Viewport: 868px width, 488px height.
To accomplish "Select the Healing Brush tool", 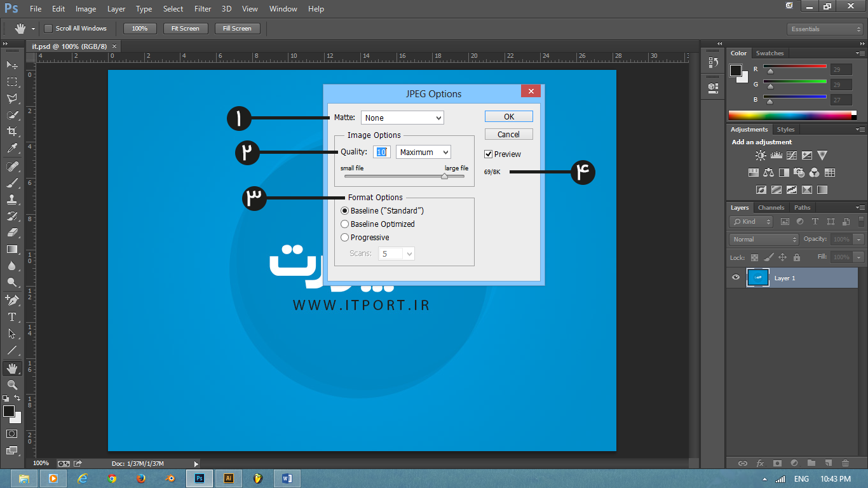I will pyautogui.click(x=12, y=166).
